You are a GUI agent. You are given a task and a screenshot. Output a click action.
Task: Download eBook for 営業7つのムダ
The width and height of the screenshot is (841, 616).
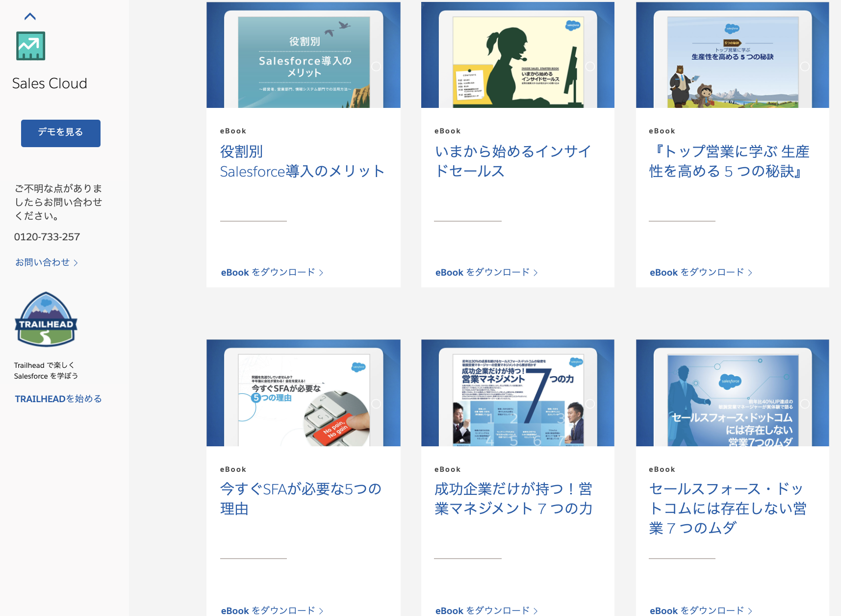click(701, 611)
